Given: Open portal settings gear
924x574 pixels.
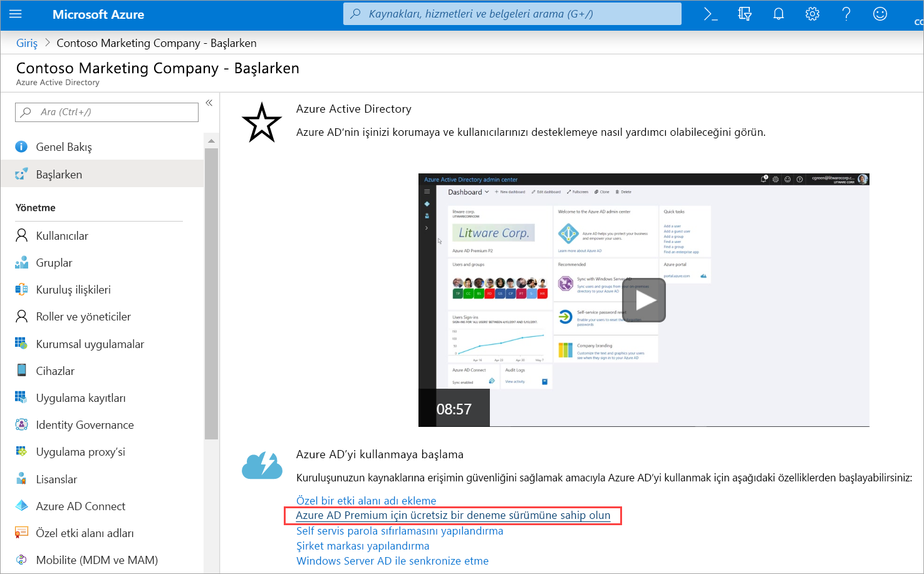Looking at the screenshot, I should (812, 14).
